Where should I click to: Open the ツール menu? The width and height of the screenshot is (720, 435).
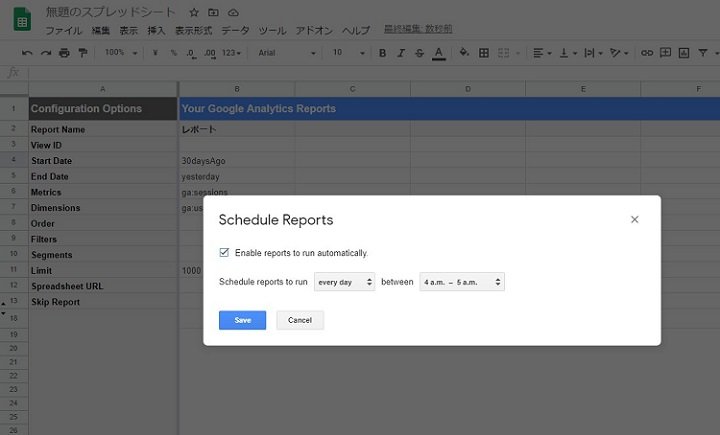pos(272,30)
